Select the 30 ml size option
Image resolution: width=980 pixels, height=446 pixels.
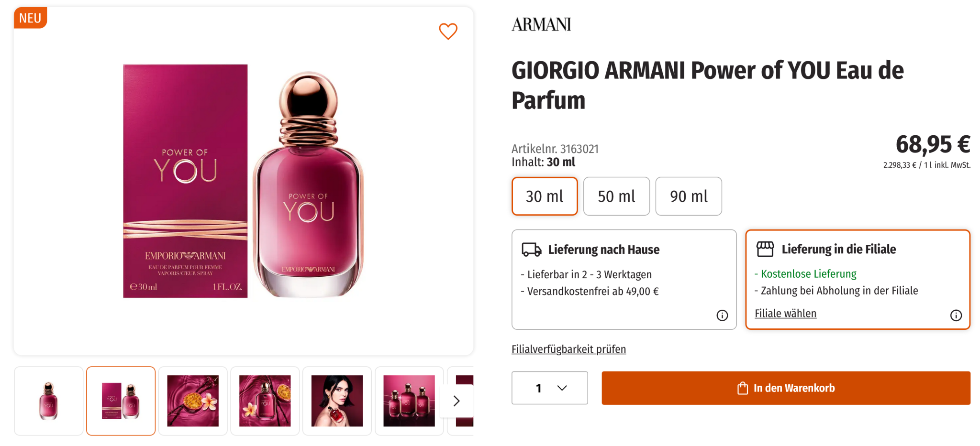click(545, 196)
